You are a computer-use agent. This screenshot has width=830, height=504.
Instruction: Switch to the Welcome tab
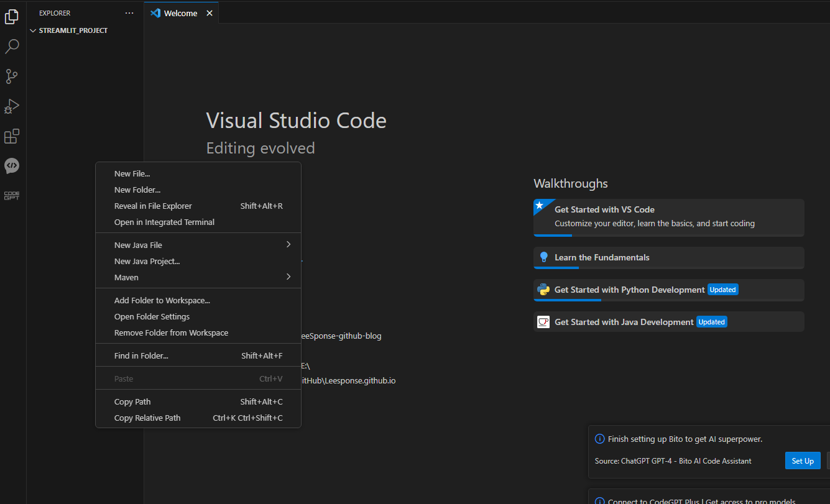[x=182, y=13]
